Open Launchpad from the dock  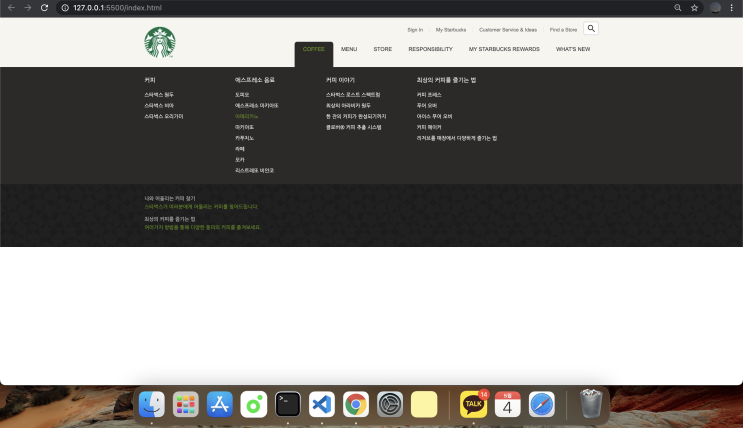point(186,404)
